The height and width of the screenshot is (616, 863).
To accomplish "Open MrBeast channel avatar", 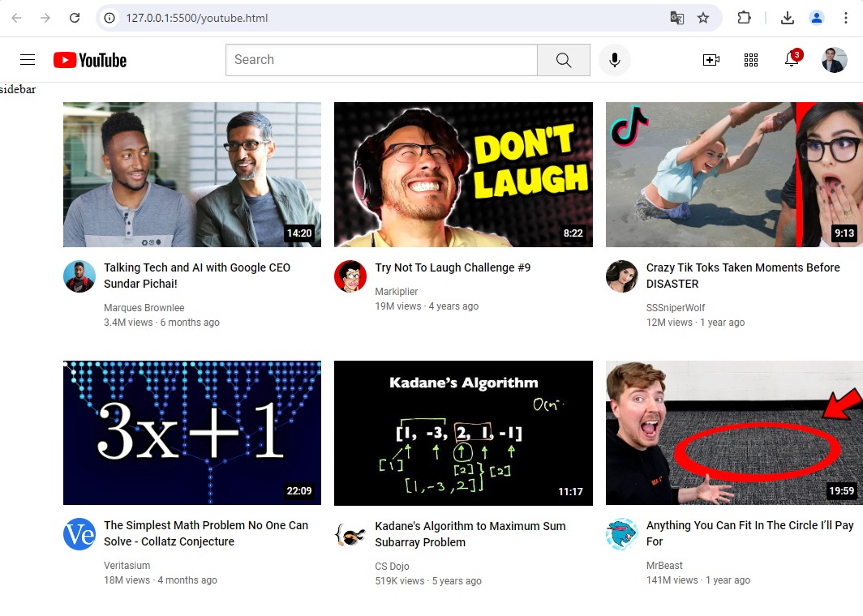I will (622, 534).
